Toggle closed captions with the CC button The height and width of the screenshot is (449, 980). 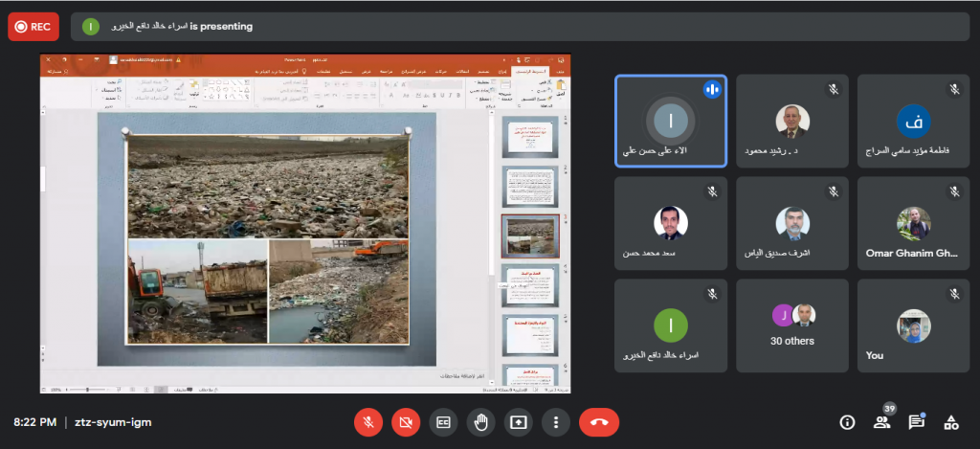point(443,422)
